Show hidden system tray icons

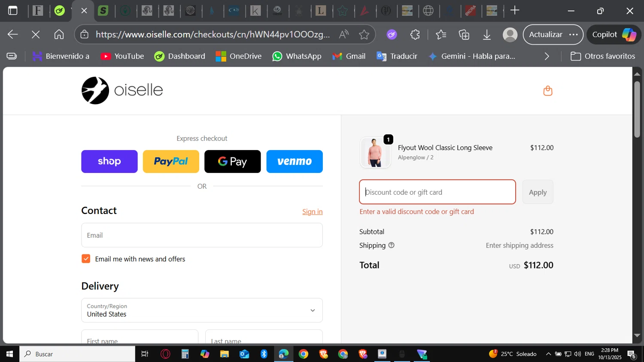point(548,354)
